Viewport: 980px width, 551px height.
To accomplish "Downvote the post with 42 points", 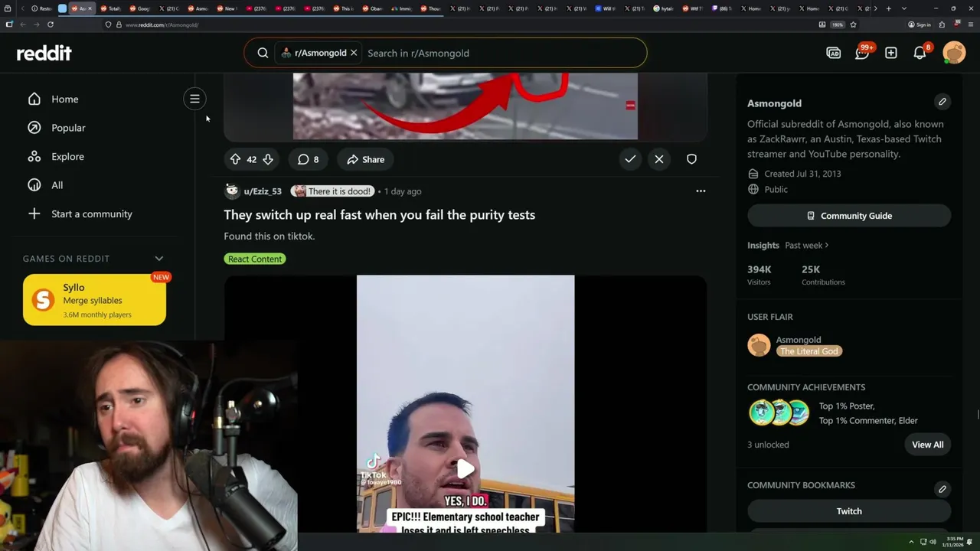I will [x=268, y=159].
